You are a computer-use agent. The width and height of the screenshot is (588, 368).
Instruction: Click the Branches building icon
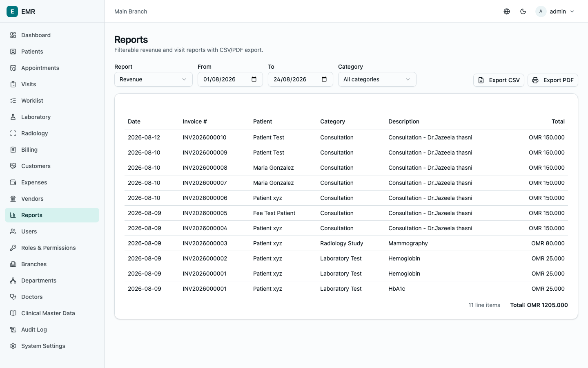point(13,264)
